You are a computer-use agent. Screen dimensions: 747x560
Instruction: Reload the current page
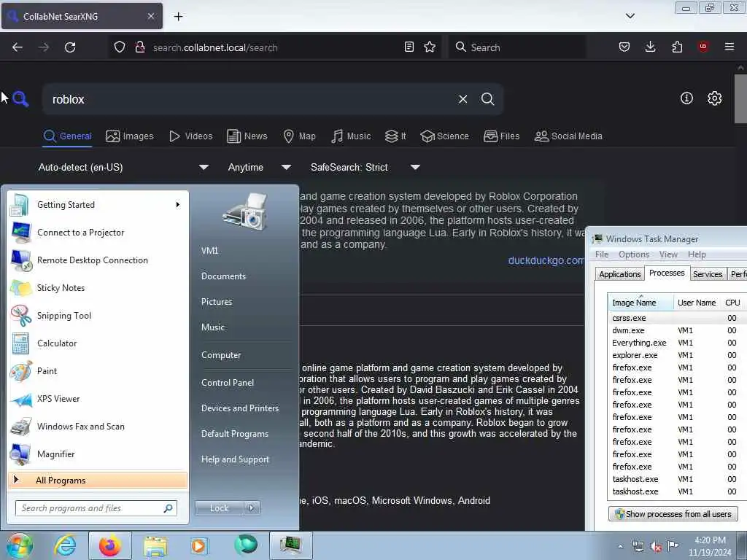pyautogui.click(x=70, y=47)
